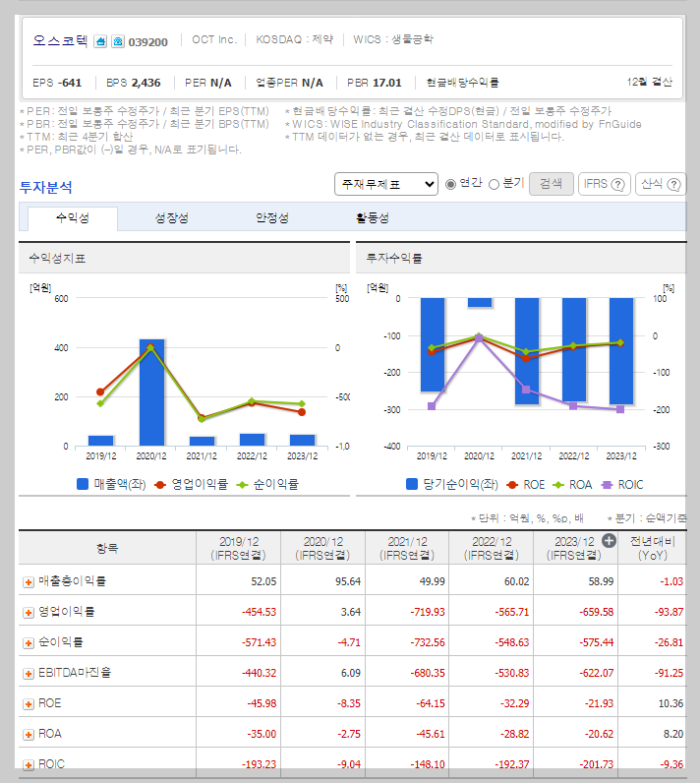Expand the ROA row

pos(29,735)
